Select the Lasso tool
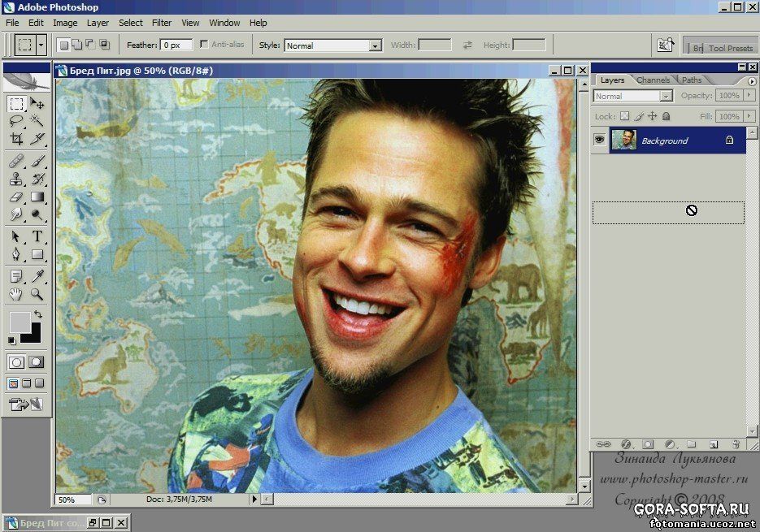Image resolution: width=760 pixels, height=532 pixels. click(x=16, y=121)
